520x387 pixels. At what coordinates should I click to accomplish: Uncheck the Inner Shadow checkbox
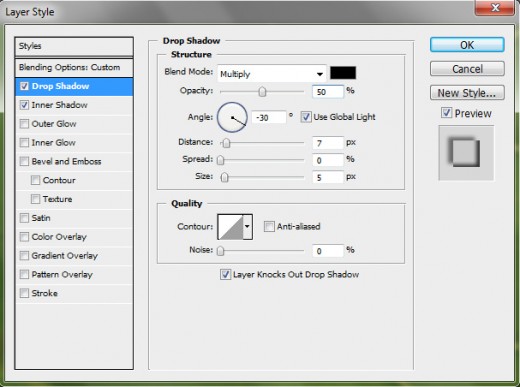pyautogui.click(x=24, y=105)
